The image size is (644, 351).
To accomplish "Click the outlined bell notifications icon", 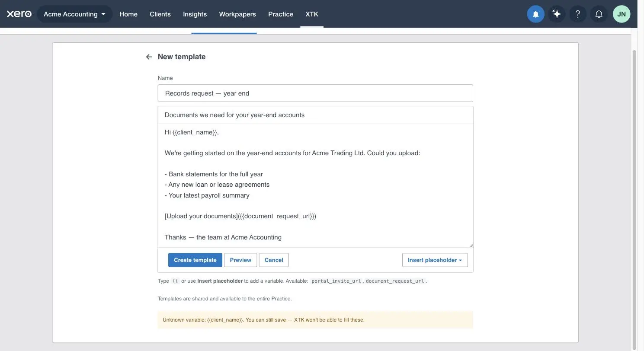I will 599,14.
